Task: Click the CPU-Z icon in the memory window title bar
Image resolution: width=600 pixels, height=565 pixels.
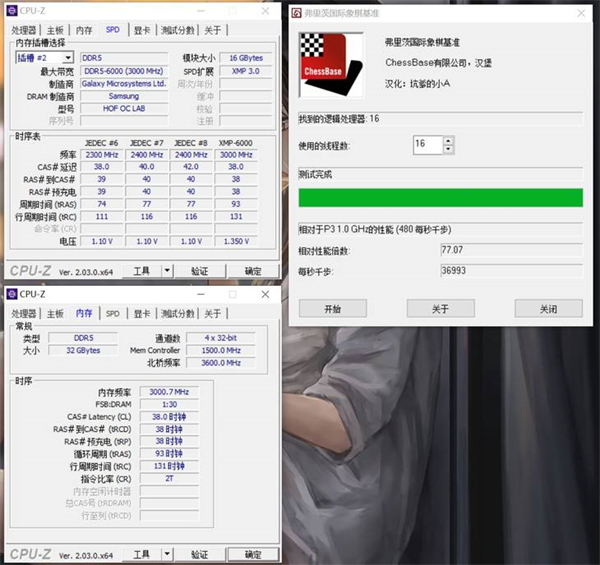Action: point(13,294)
